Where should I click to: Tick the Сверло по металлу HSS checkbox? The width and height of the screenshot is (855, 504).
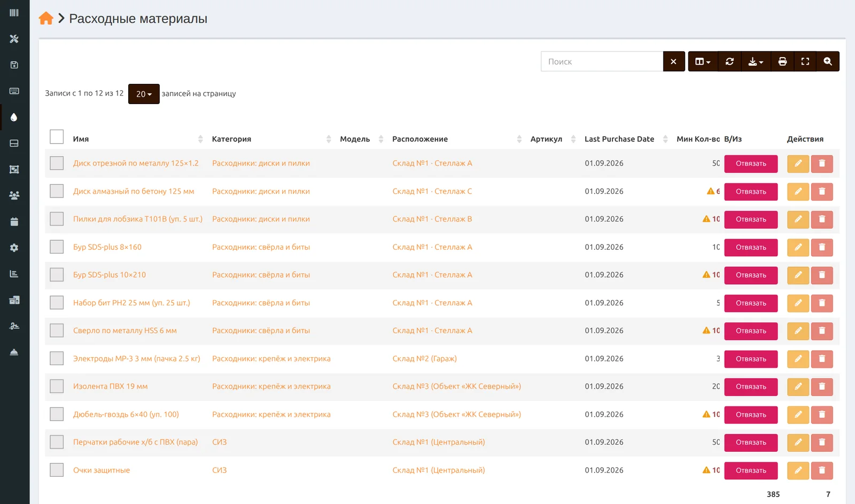pyautogui.click(x=57, y=330)
